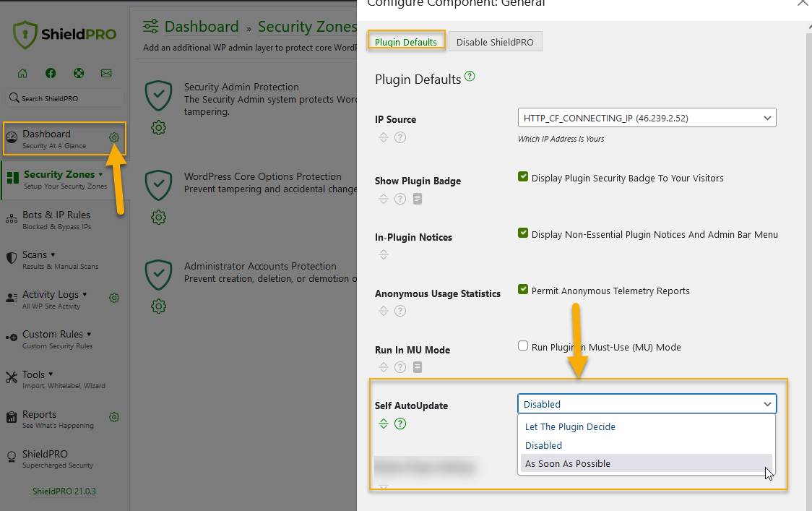This screenshot has width=812, height=511.
Task: Click the globe help icon in the sidebar
Action: tap(79, 73)
